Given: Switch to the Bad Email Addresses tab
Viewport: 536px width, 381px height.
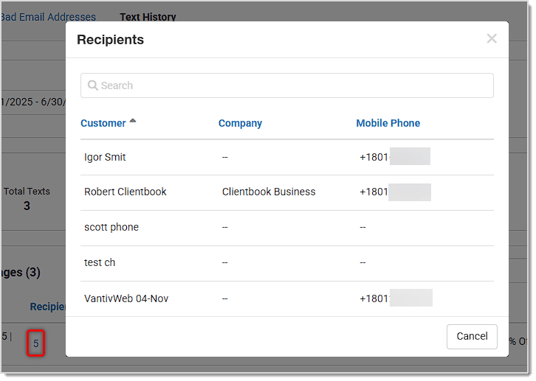Looking at the screenshot, I should [x=48, y=17].
